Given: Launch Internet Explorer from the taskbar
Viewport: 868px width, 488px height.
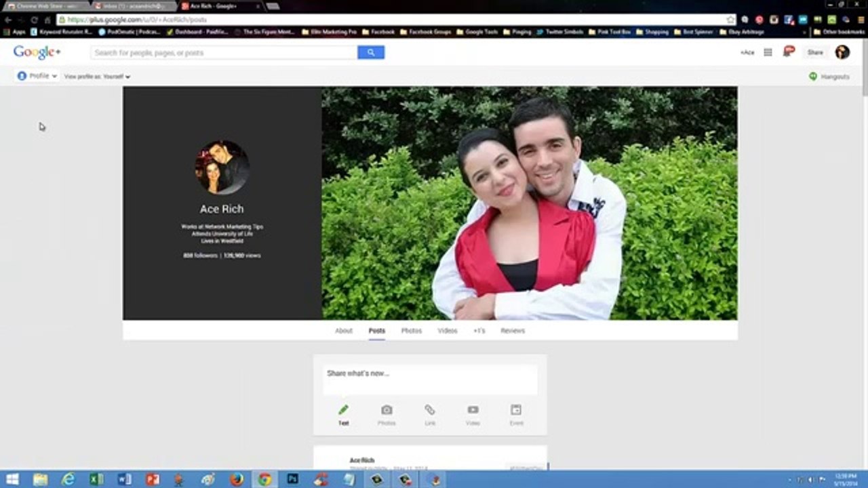Looking at the screenshot, I should (68, 480).
